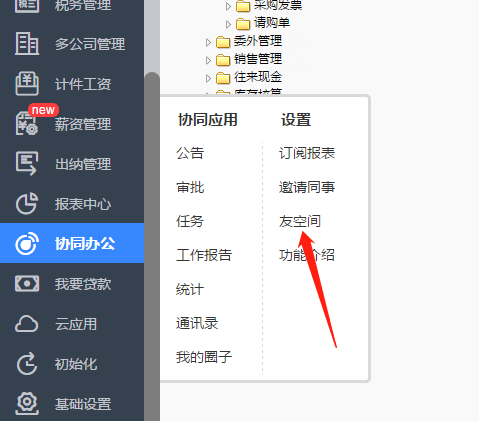Open 薪资管理 icon with new badge

coord(27,124)
